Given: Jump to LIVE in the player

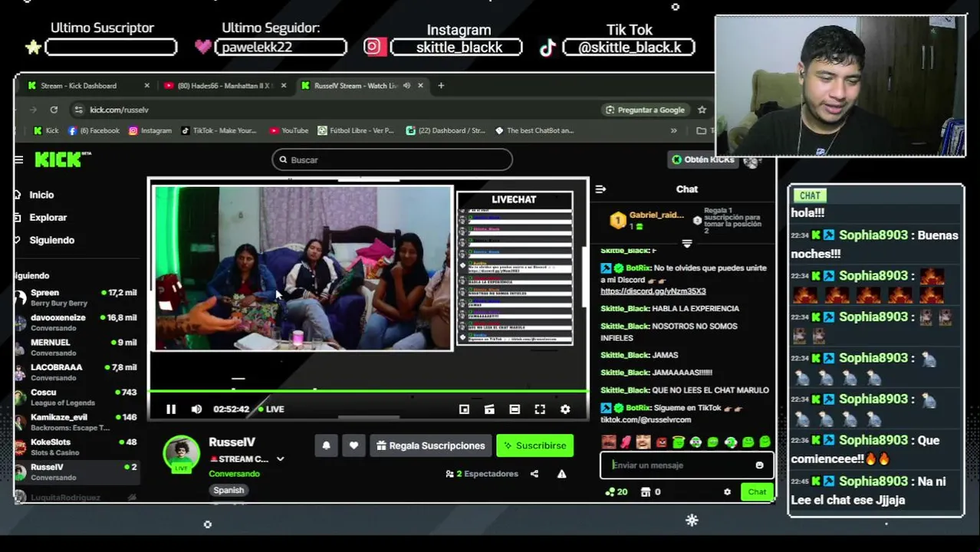Looking at the screenshot, I should pyautogui.click(x=271, y=409).
